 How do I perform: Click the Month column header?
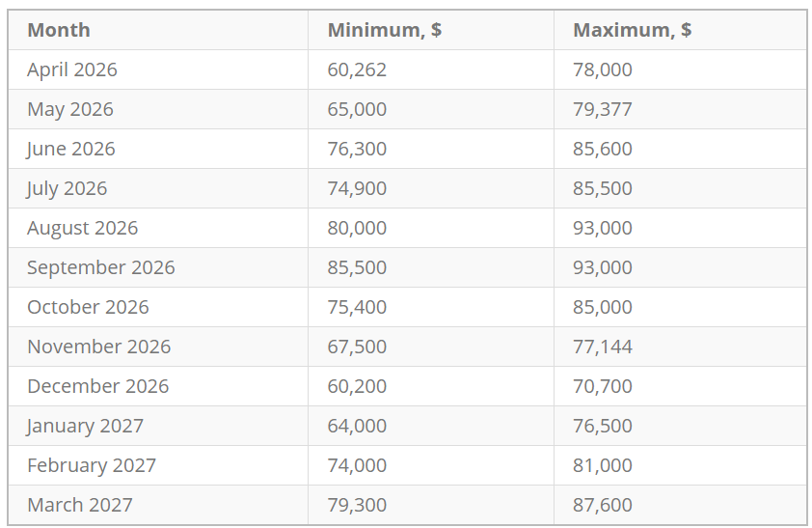click(59, 30)
